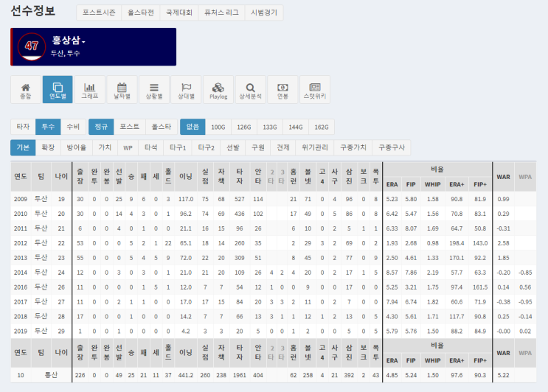
Task: Select the 타자 stat type toggle
Action: [23, 127]
